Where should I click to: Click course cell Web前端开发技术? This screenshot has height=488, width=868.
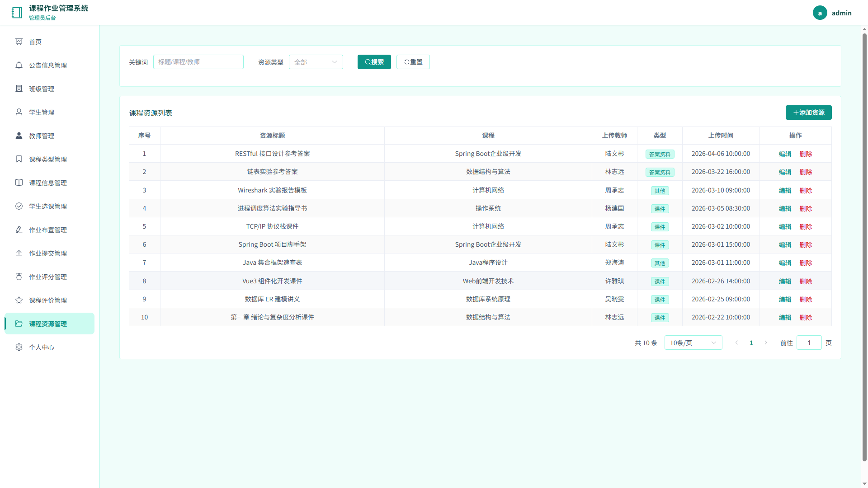coord(488,281)
